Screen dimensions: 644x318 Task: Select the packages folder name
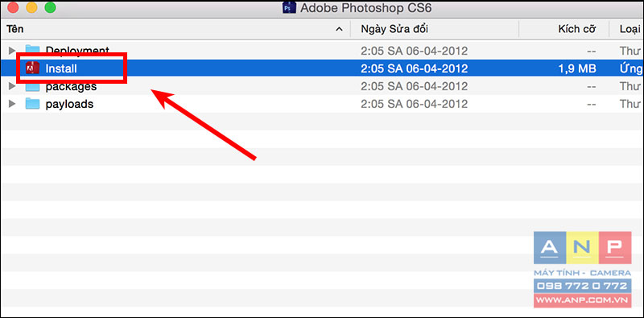[x=71, y=87]
